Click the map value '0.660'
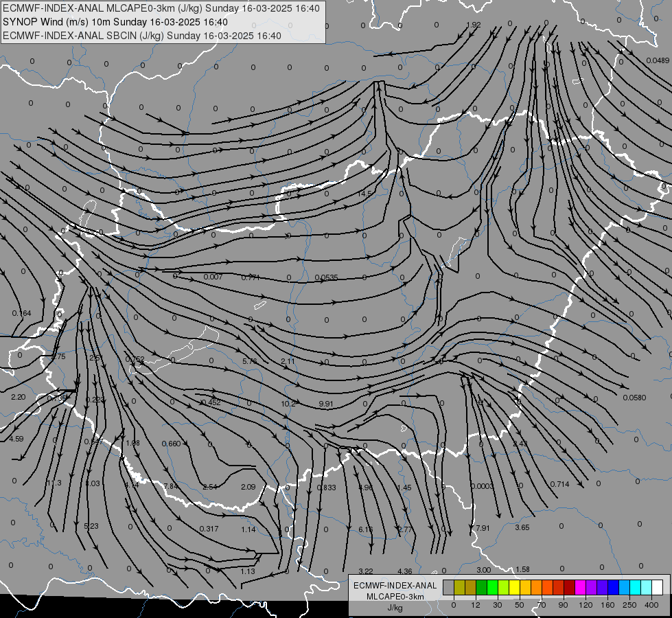Image resolution: width=672 pixels, height=618 pixels. tap(172, 444)
